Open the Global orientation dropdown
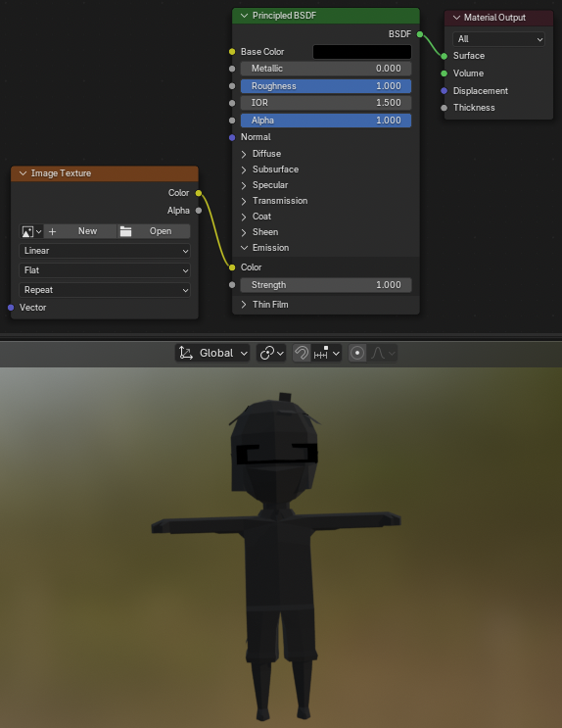Viewport: 562px width, 728px height. tap(212, 353)
